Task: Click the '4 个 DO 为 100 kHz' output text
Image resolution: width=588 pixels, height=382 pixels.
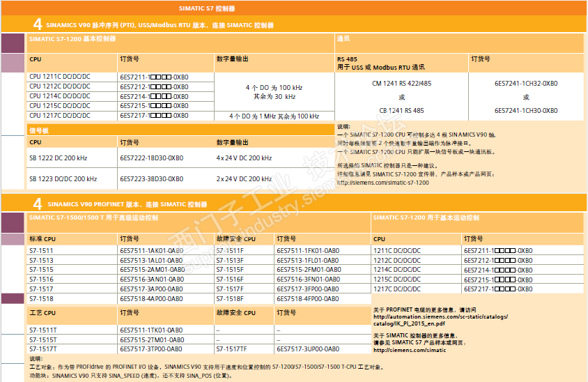Action: click(274, 87)
